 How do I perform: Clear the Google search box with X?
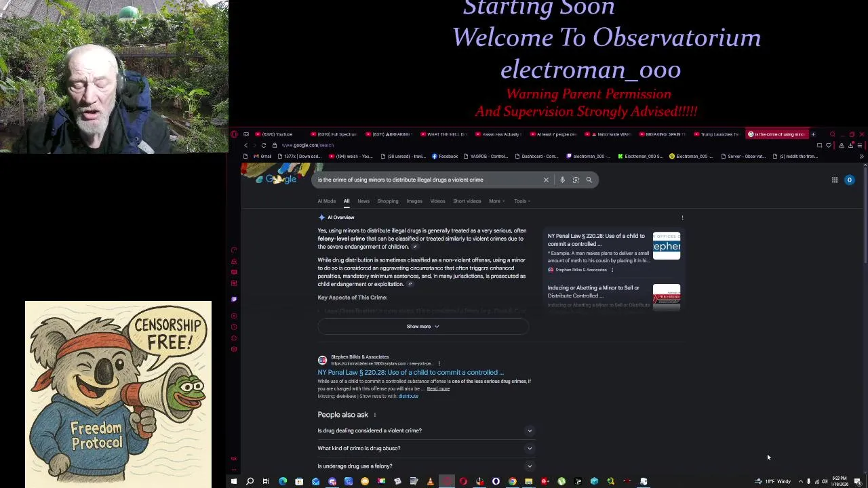click(546, 180)
